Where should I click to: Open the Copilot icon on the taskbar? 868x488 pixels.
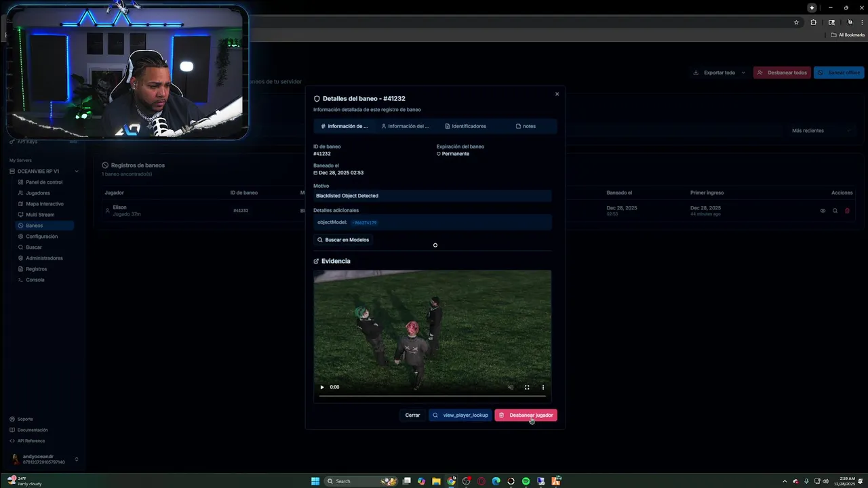pyautogui.click(x=421, y=481)
